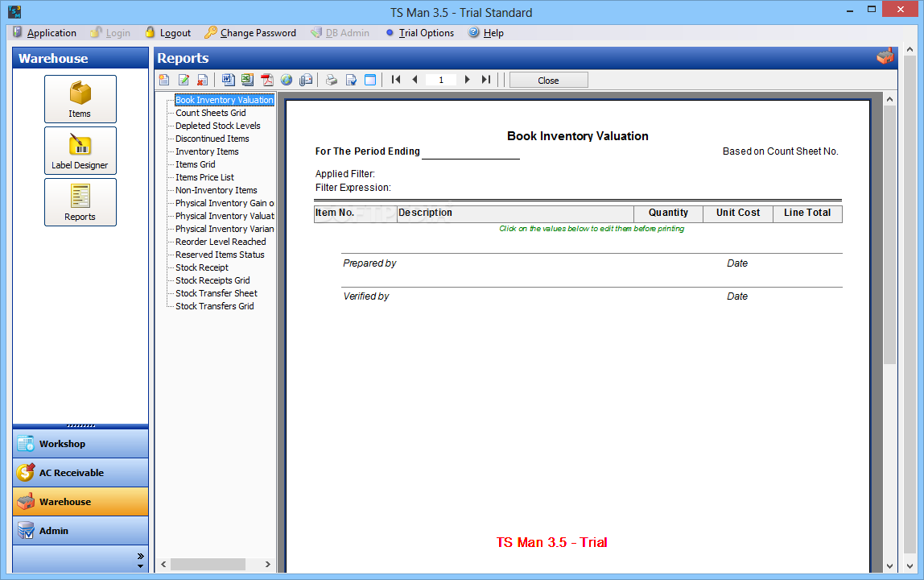The image size is (924, 580).
Task: Select Non-Inventory Items report
Action: 217,190
